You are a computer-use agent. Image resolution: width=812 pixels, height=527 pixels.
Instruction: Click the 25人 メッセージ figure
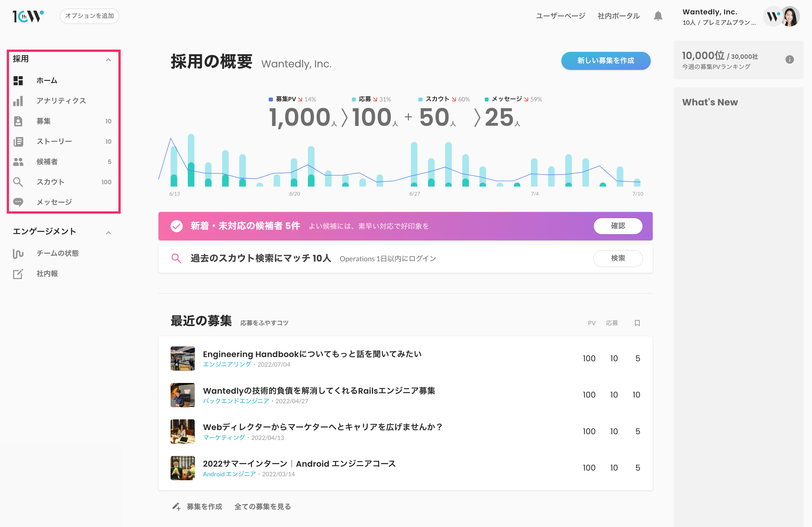(x=502, y=117)
